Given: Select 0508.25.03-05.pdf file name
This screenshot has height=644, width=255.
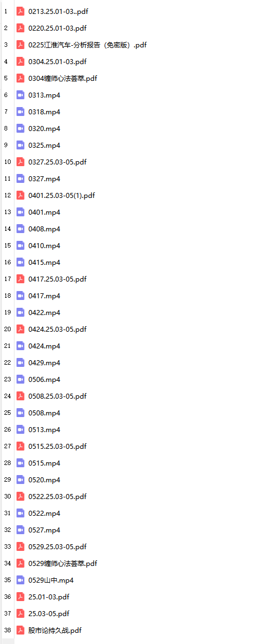Looking at the screenshot, I should tap(57, 396).
